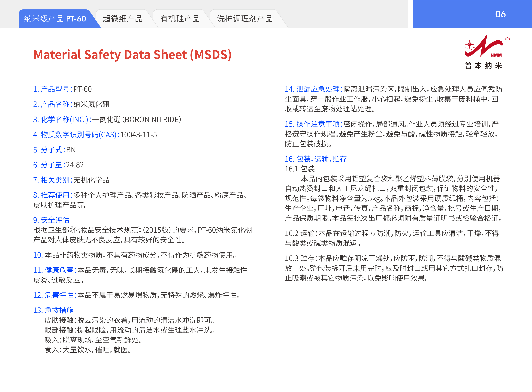The image size is (532, 392).
Task: Open the 有机硅产品 tab
Action: coord(180,19)
